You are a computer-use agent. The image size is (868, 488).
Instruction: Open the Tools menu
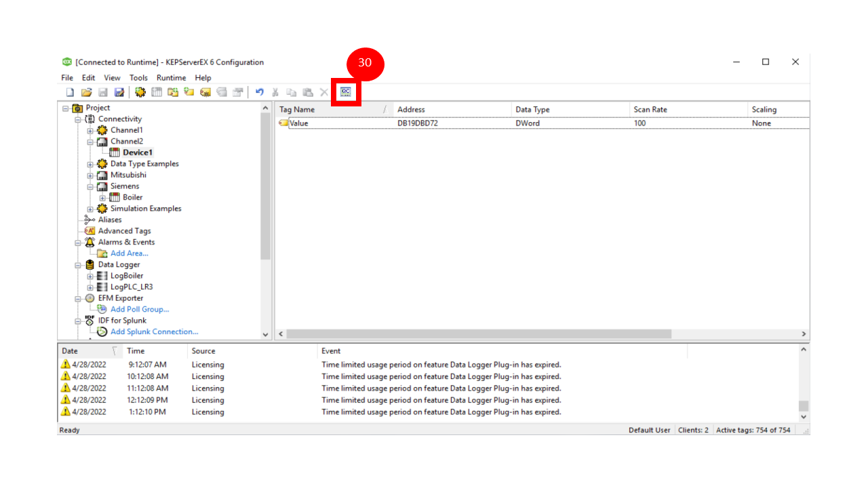coord(138,78)
